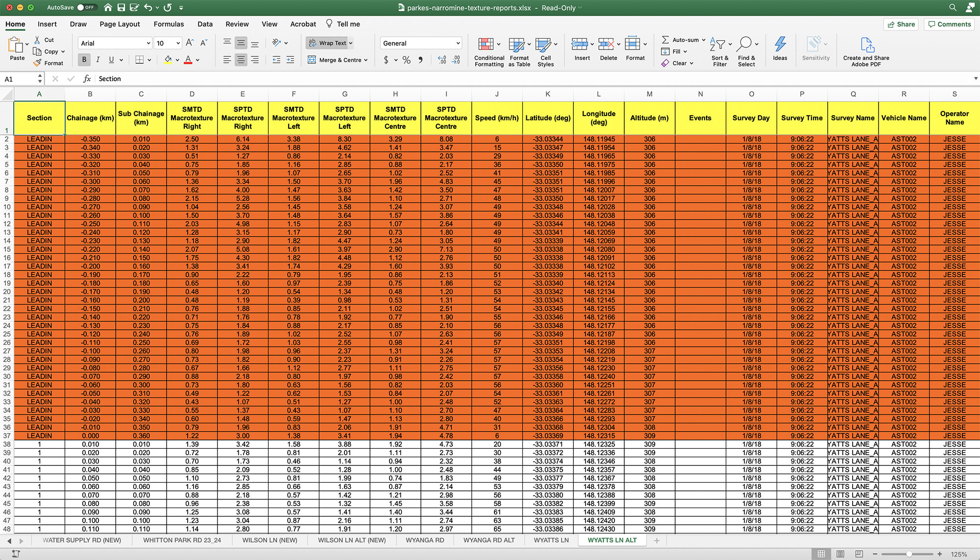
Task: Expand the Clear dropdown arrow
Action: point(691,63)
